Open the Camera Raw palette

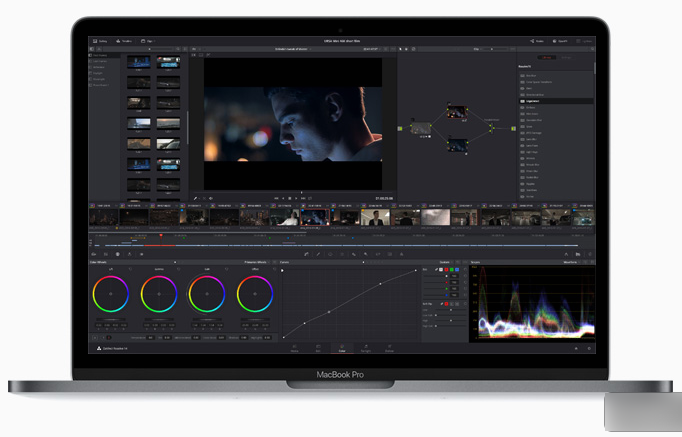[94, 254]
